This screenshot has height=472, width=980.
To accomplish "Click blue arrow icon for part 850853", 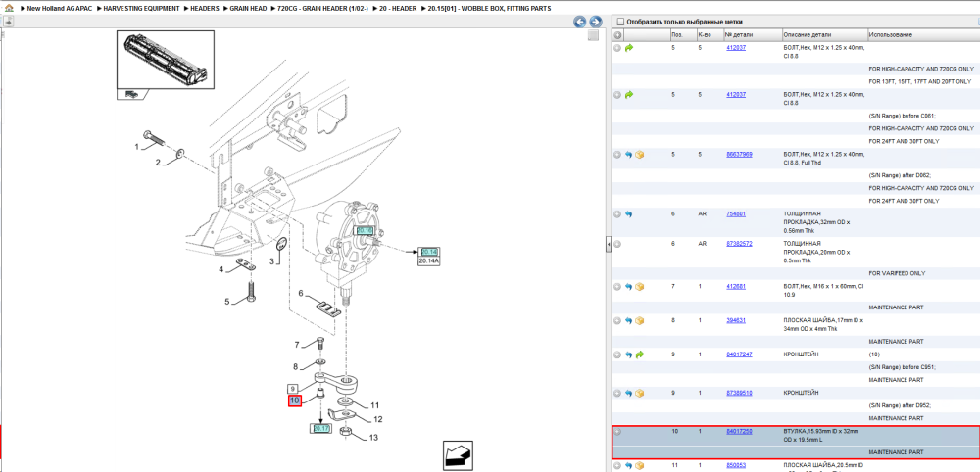I will pos(629,466).
